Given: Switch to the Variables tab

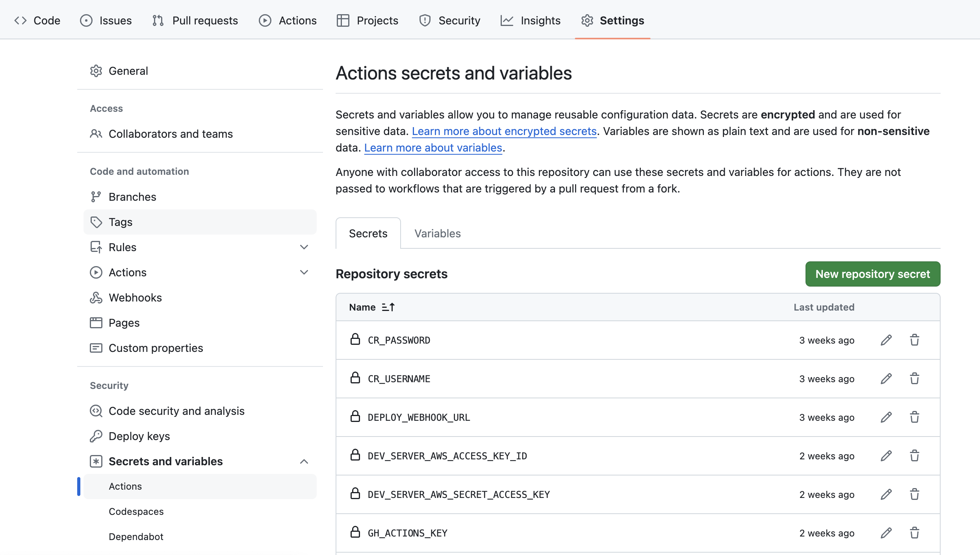Looking at the screenshot, I should 437,233.
